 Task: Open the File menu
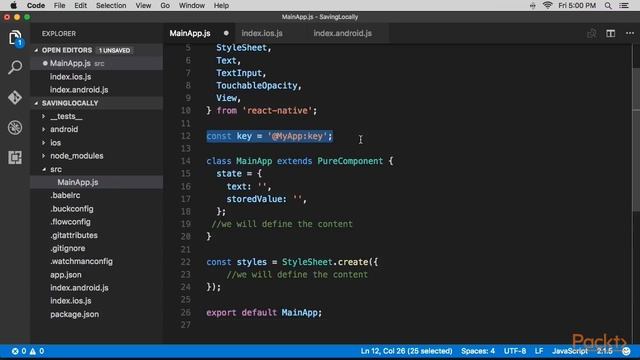[x=60, y=5]
